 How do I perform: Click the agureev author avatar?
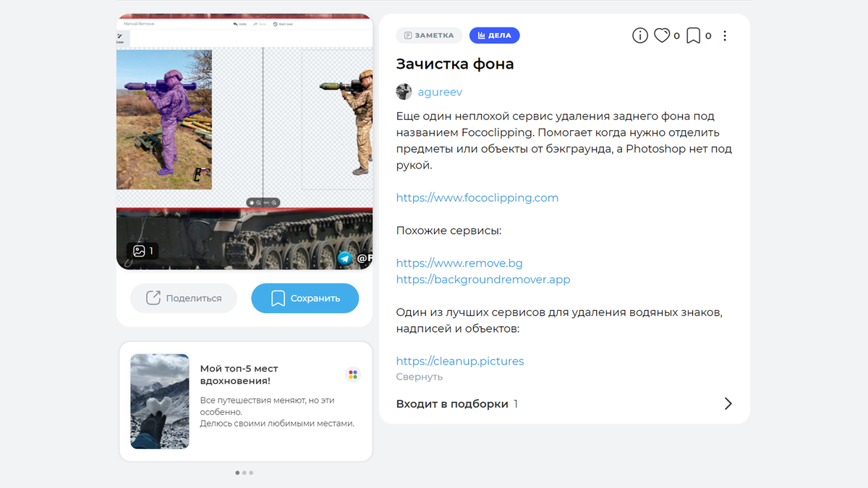click(404, 92)
